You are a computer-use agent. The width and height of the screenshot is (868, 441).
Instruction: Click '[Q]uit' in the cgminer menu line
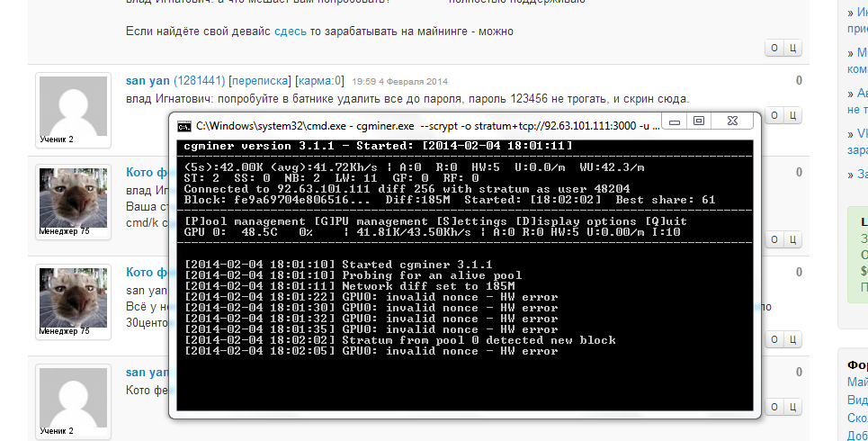[666, 221]
